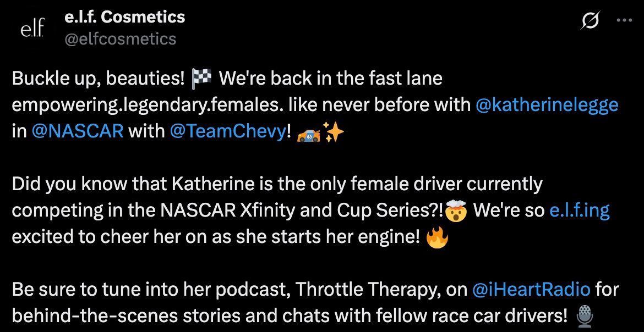Click the e.l.f.ing link
644x332 pixels.
click(x=579, y=210)
